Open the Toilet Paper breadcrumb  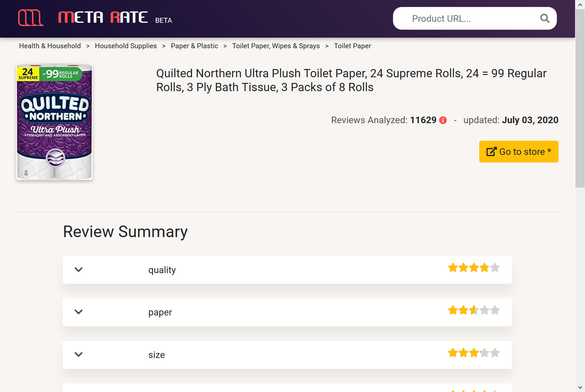click(352, 46)
